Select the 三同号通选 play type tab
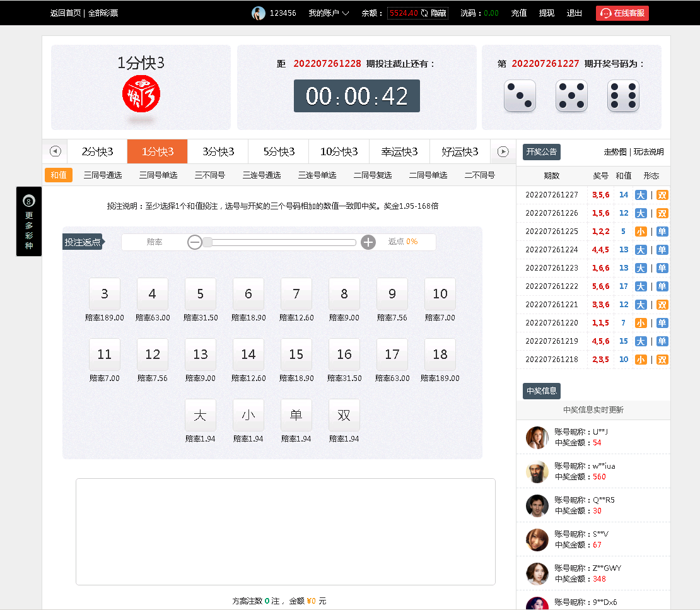The image size is (700, 610). click(x=103, y=175)
